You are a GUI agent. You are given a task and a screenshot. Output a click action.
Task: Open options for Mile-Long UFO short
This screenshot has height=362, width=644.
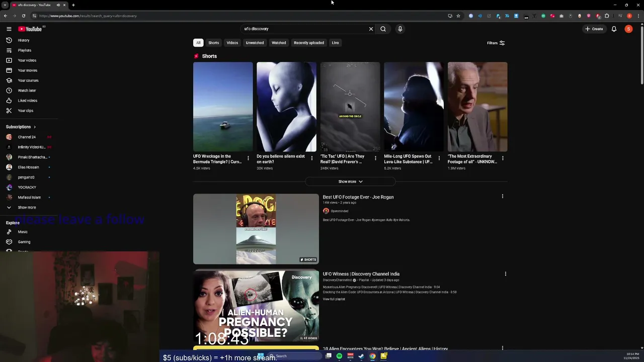coord(439,158)
